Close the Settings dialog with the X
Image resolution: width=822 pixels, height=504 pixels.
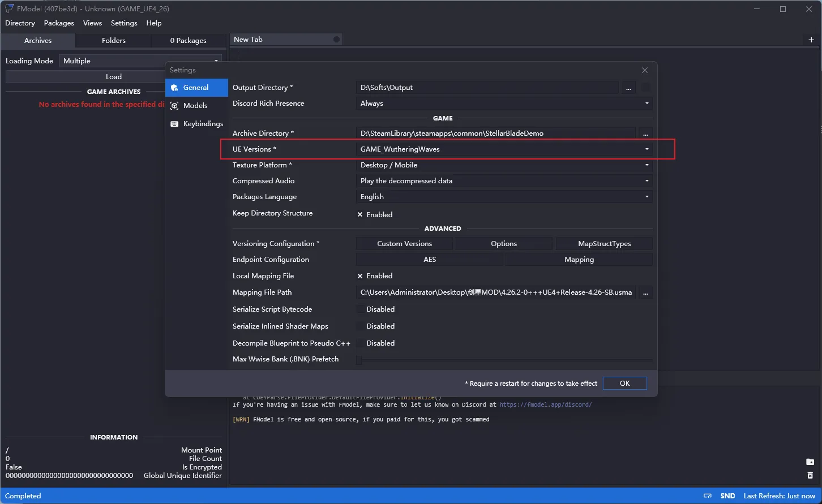pos(645,70)
